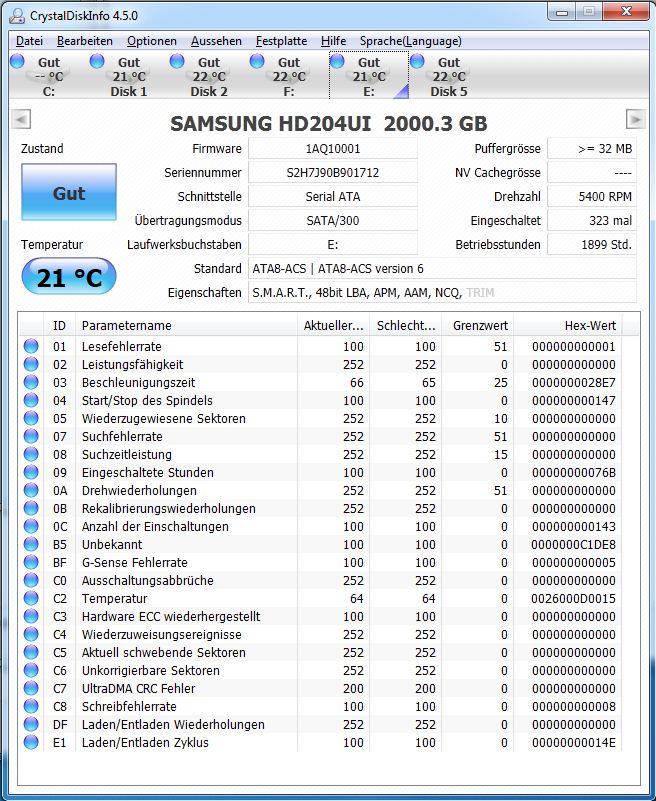
Task: Open the Bearbeiten menu
Action: pos(84,41)
